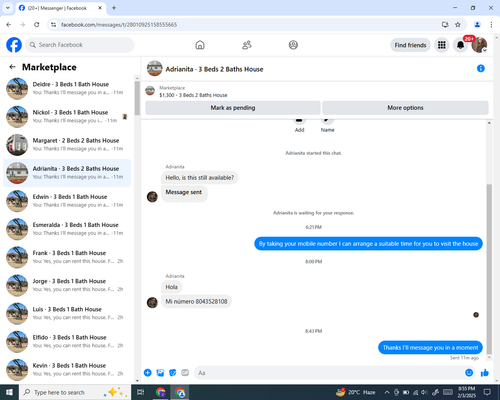Open the emoji picker icon
Screen dimensions: 500x400
pos(469,373)
